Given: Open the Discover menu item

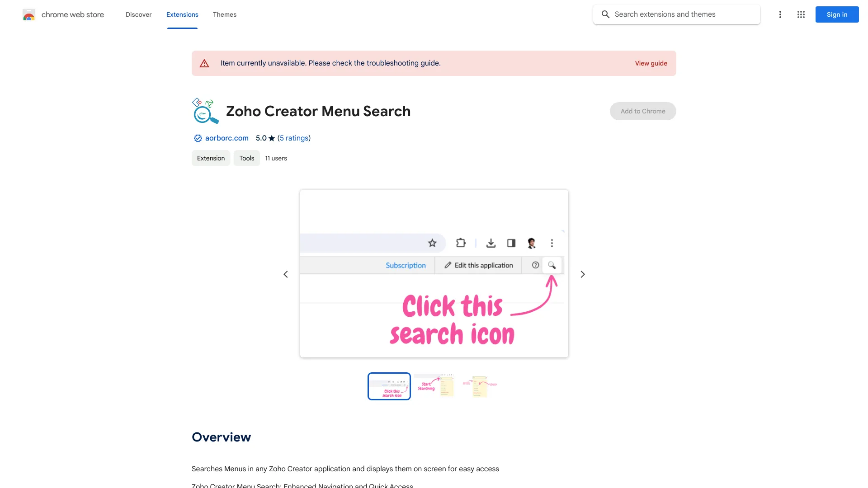Looking at the screenshot, I should point(138,14).
